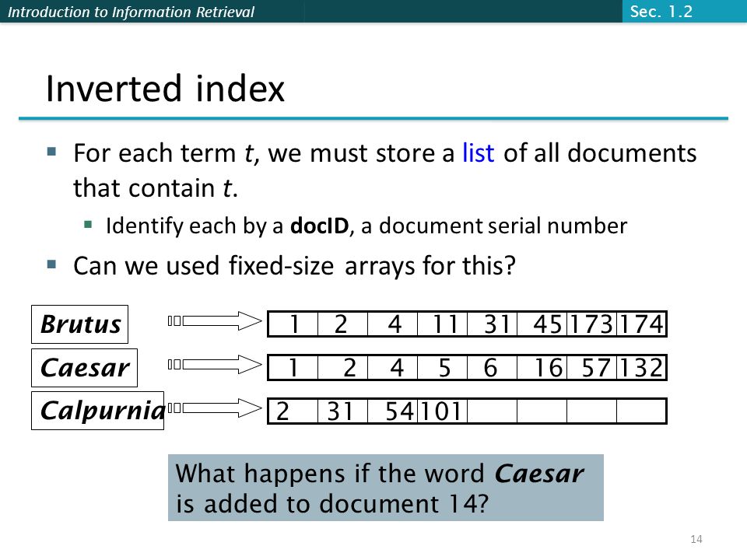Screen dimensions: 747x560
Task: Click cell '45' in the Brutus array
Action: point(542,324)
